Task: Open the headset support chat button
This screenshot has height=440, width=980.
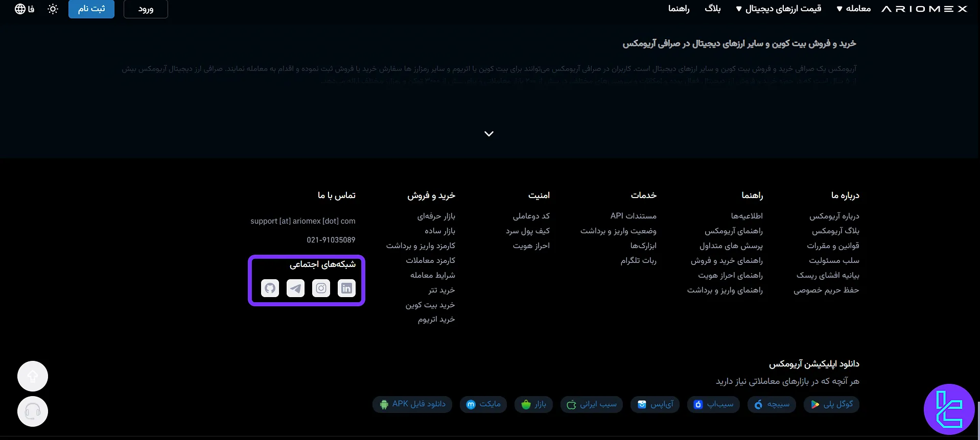Action: (x=33, y=411)
